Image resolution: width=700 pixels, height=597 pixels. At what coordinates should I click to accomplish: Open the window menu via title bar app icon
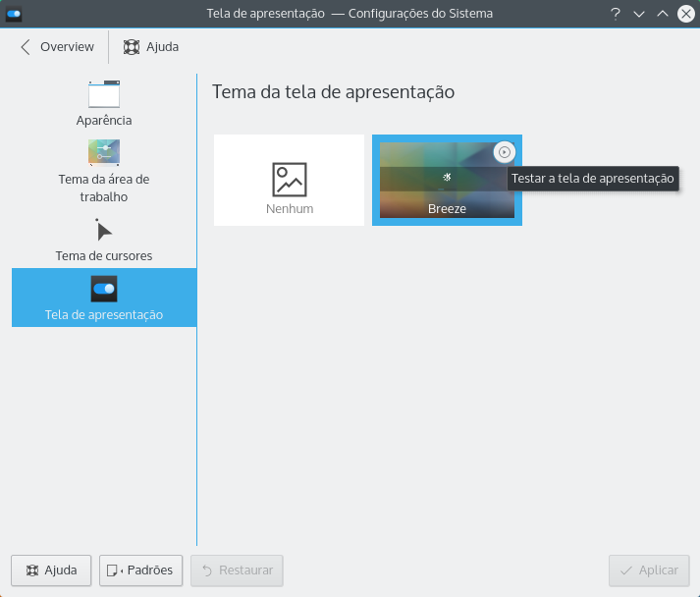click(x=14, y=14)
